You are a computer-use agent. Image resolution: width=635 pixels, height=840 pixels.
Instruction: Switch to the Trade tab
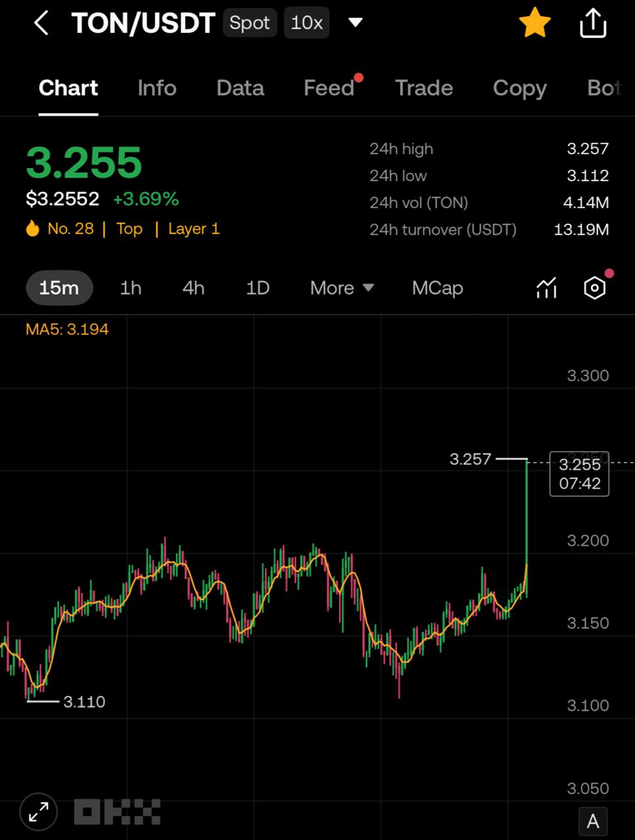coord(424,88)
